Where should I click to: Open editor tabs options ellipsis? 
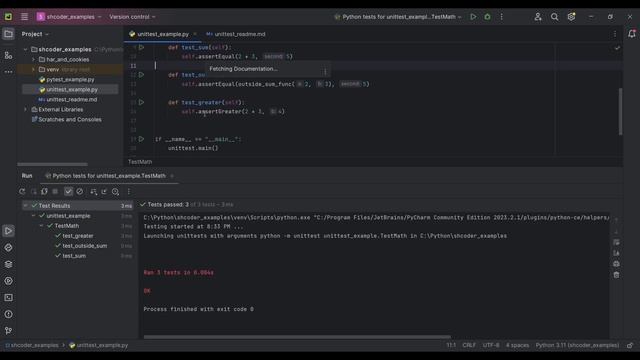(x=615, y=34)
